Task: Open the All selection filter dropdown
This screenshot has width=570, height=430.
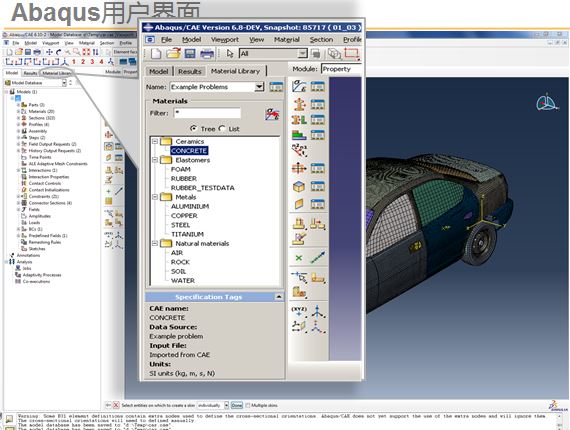Action: [x=302, y=54]
